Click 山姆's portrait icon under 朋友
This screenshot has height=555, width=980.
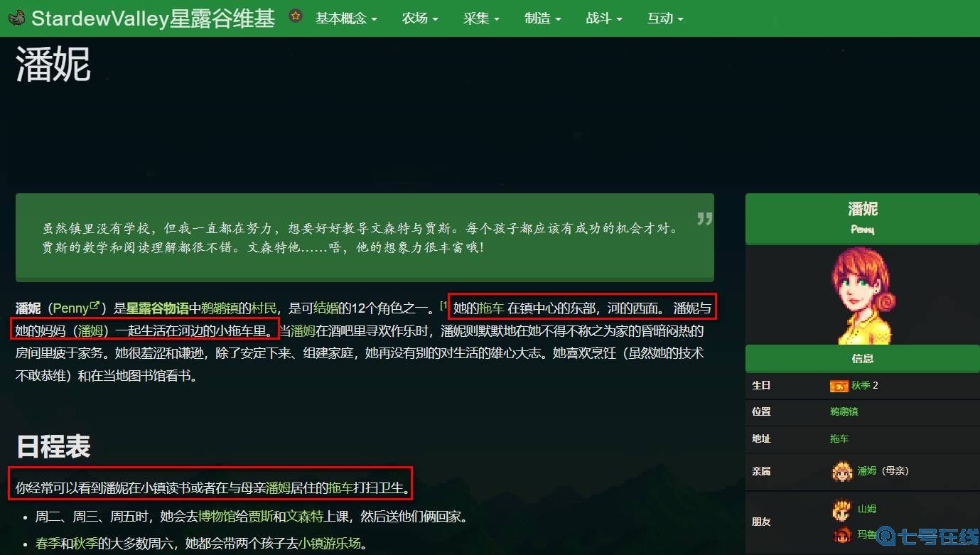tap(841, 510)
